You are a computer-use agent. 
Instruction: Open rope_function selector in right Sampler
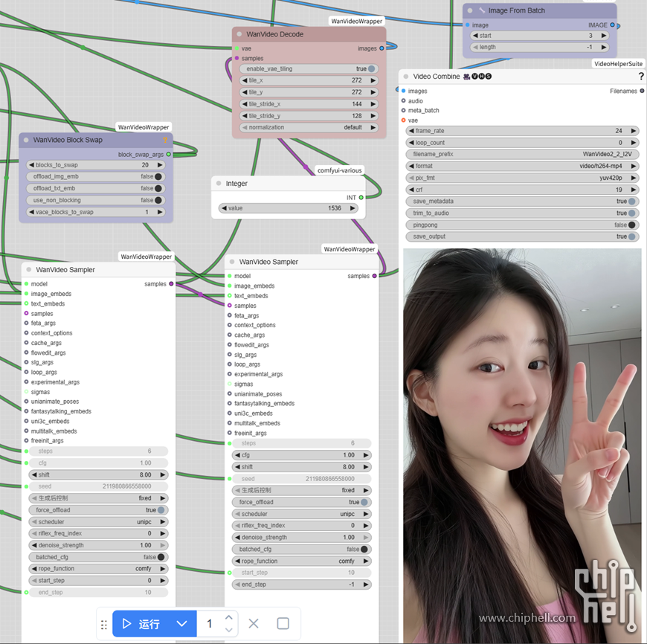pyautogui.click(x=302, y=561)
